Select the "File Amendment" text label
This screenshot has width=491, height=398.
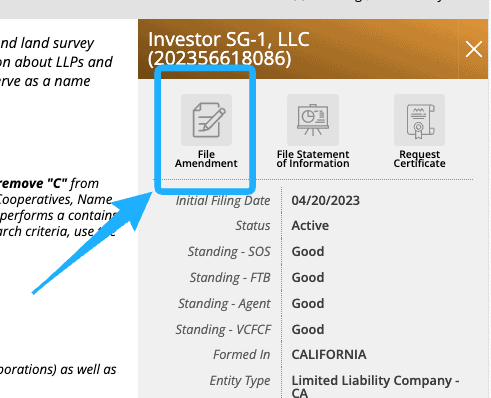coord(206,159)
